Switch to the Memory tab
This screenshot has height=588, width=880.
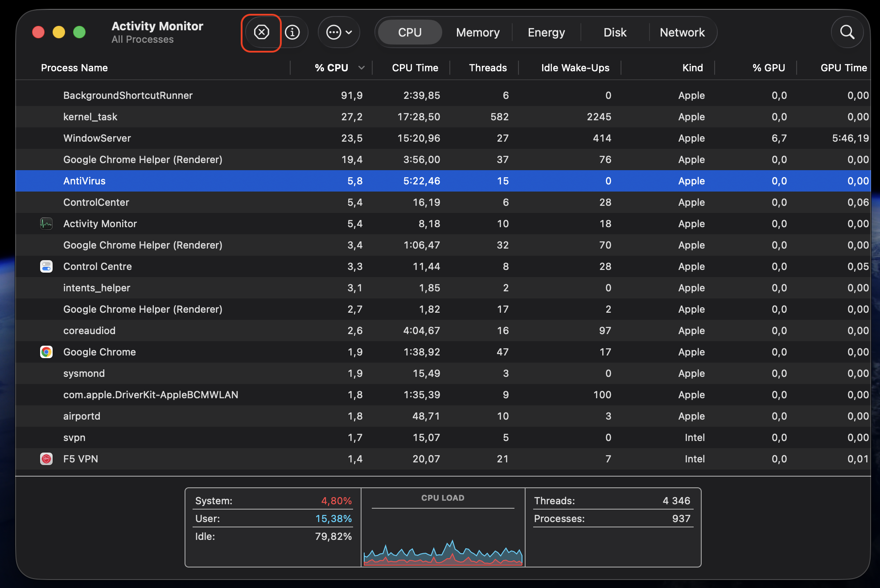pyautogui.click(x=478, y=33)
